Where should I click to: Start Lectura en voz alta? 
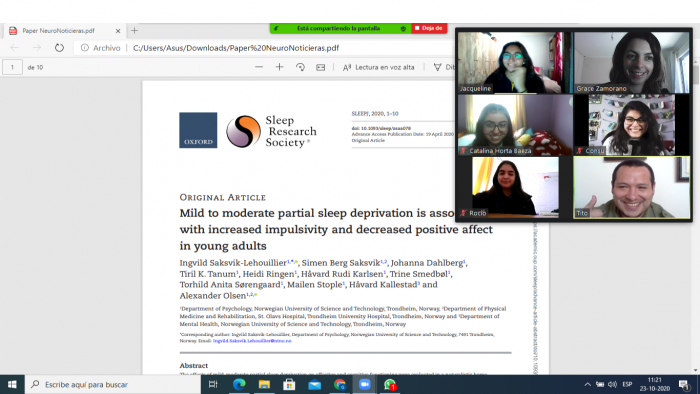379,67
